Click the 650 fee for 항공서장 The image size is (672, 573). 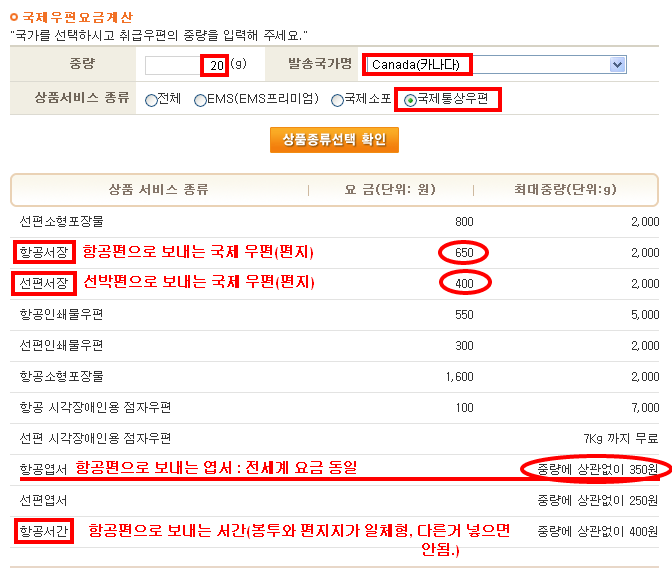click(x=464, y=252)
